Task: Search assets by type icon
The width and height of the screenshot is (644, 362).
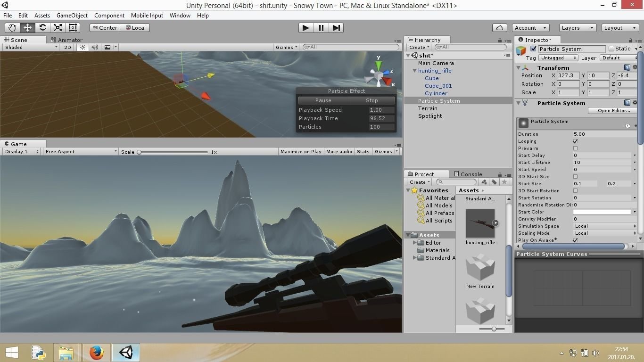Action: (484, 182)
